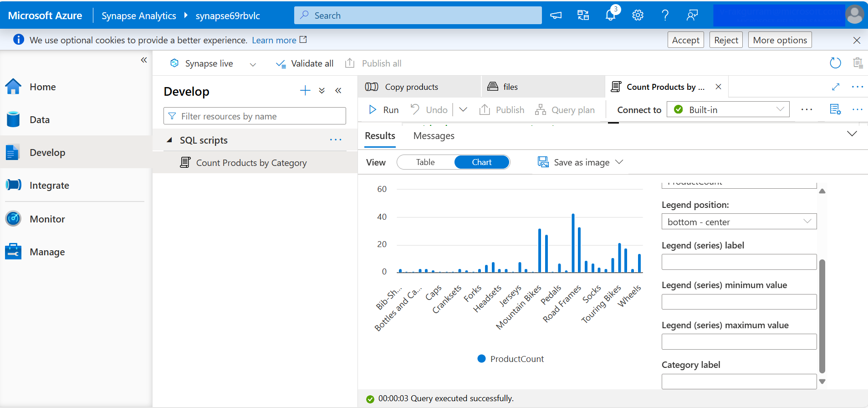Accept optional cookies

click(685, 40)
